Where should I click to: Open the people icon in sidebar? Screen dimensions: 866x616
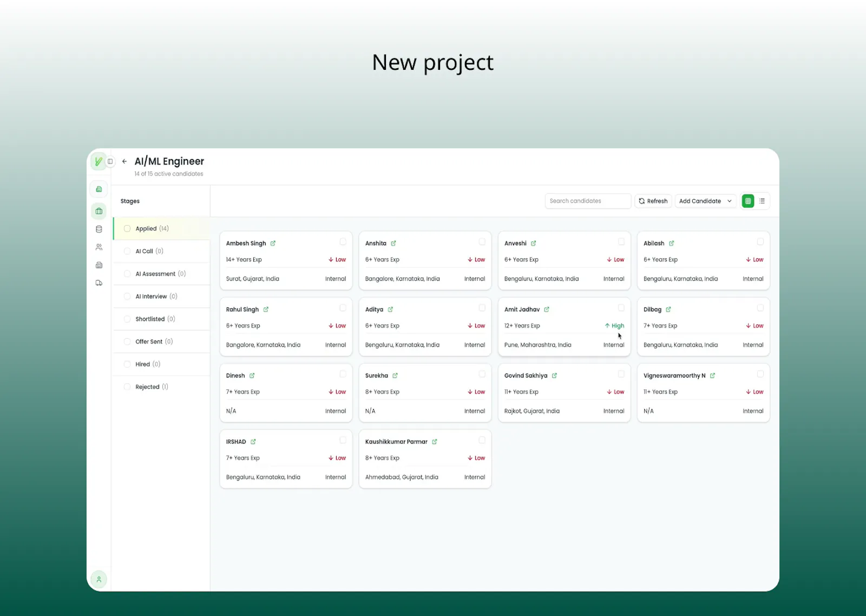click(99, 247)
